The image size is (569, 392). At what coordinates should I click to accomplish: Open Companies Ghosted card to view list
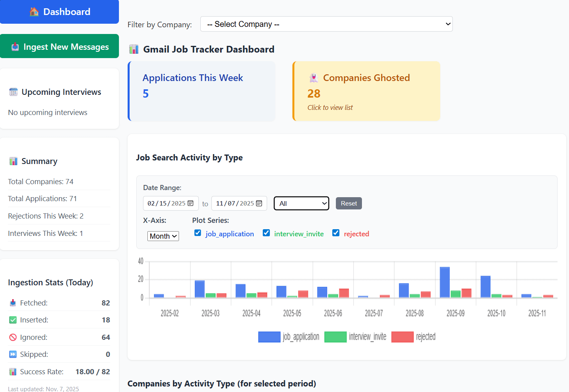point(366,91)
